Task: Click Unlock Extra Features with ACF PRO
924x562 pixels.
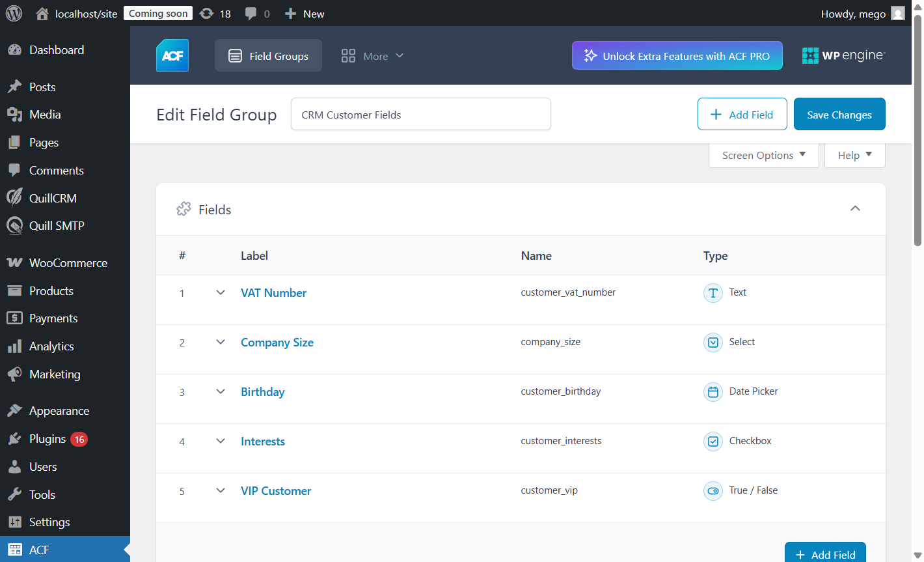Action: click(677, 55)
